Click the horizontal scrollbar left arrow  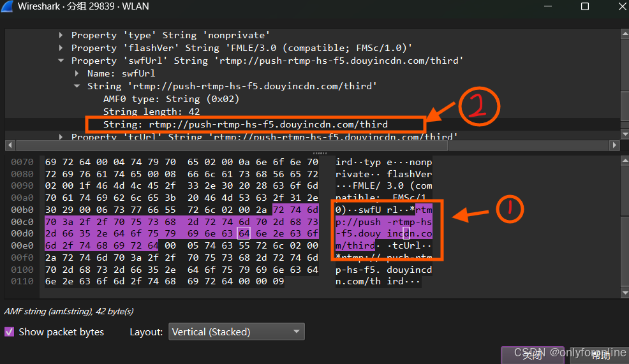click(10, 145)
